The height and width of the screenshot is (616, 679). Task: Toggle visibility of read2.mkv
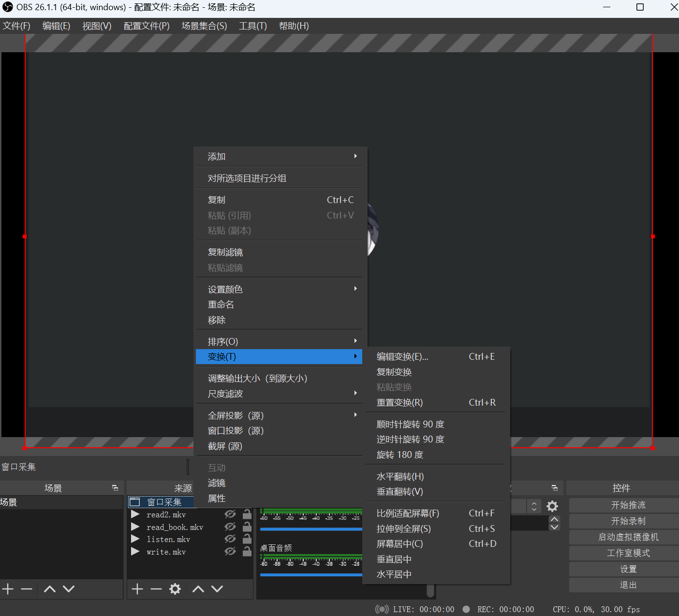230,514
